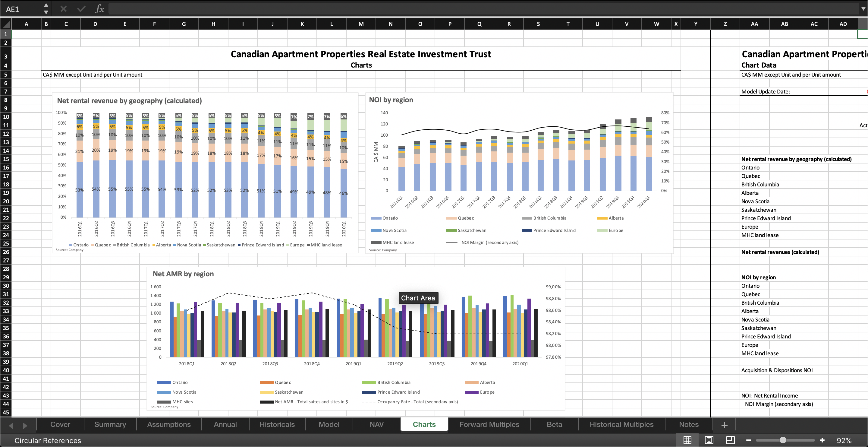The image size is (868, 447).
Task: Click Circular References in status bar
Action: click(x=48, y=440)
